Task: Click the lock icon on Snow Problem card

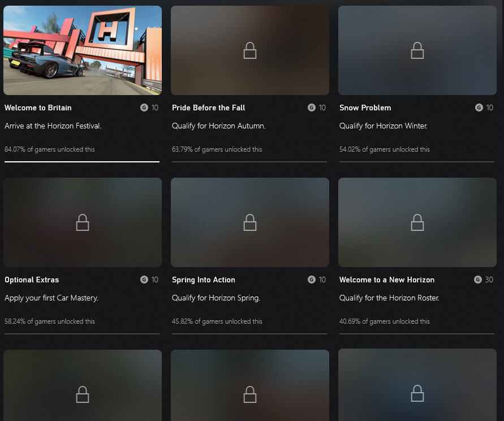Action: click(x=417, y=50)
